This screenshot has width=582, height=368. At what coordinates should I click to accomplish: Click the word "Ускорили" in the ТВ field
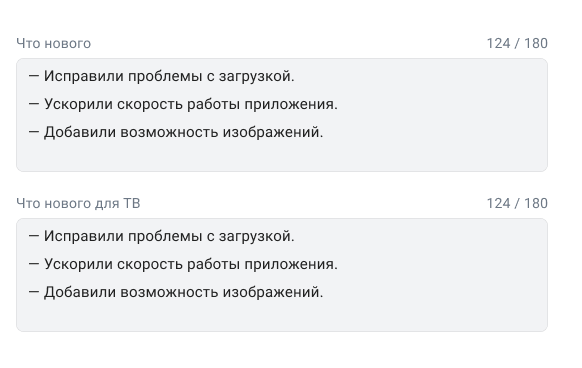(78, 264)
